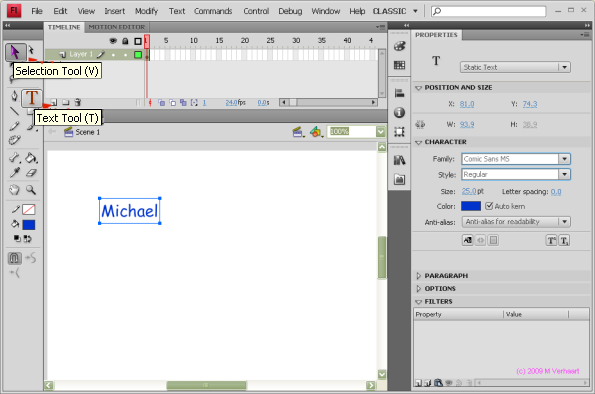Click the Stroke color no-color swatch

29,209
